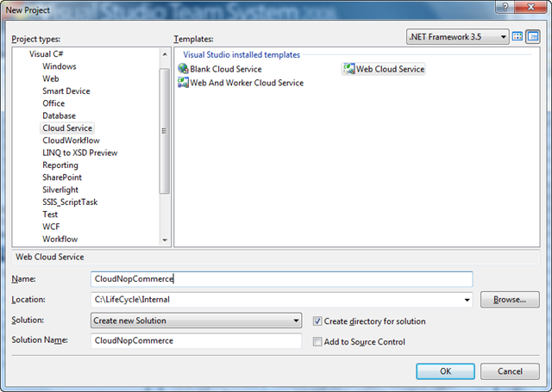
Task: Click project types scrollbar up arrow
Action: 165,54
